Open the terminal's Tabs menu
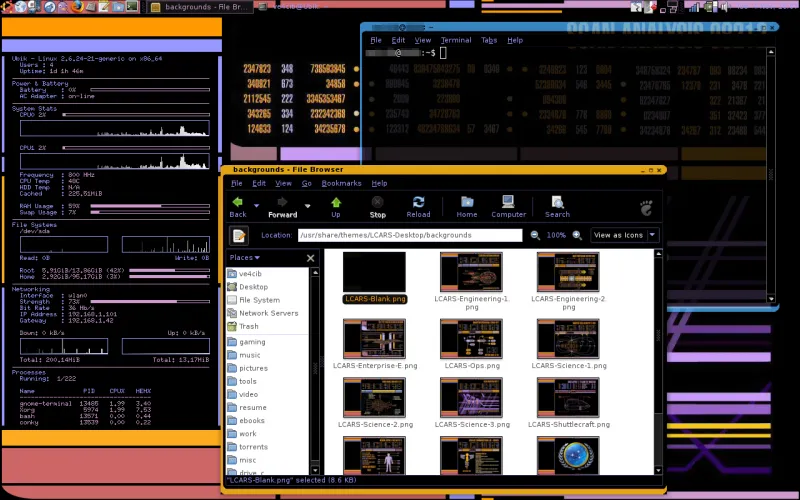This screenshot has width=800, height=500. tap(488, 40)
